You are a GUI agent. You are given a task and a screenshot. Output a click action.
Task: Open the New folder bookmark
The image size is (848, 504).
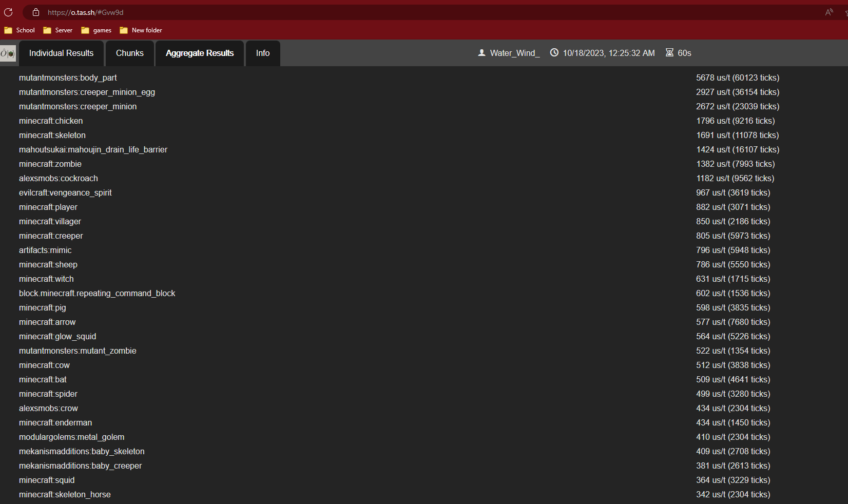pyautogui.click(x=141, y=30)
